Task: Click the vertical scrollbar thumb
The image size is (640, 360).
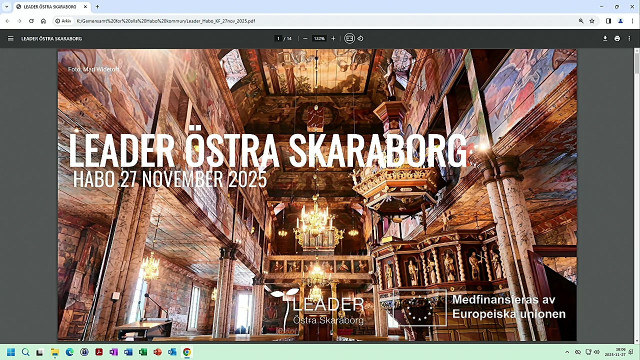Action: coord(636,64)
